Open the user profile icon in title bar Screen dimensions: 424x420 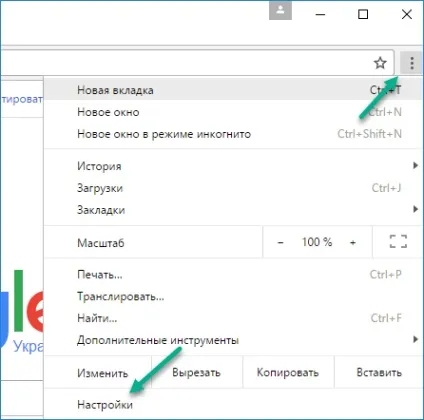click(280, 10)
